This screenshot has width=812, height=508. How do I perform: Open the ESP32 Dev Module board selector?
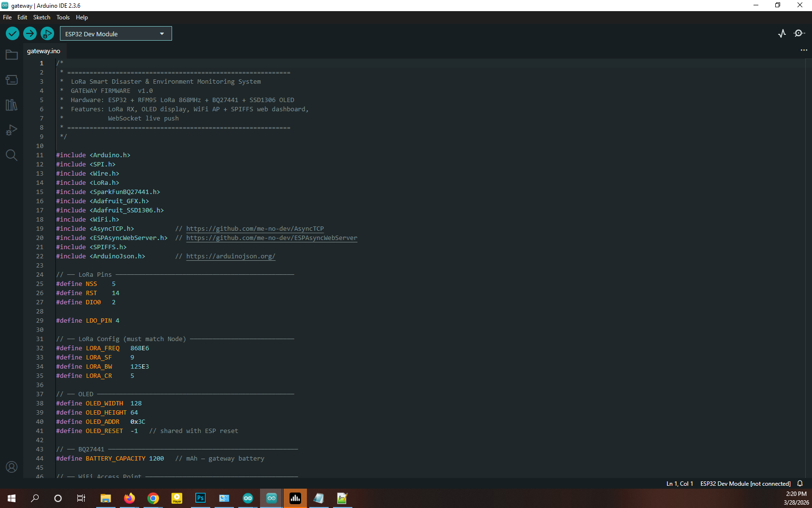click(116, 33)
